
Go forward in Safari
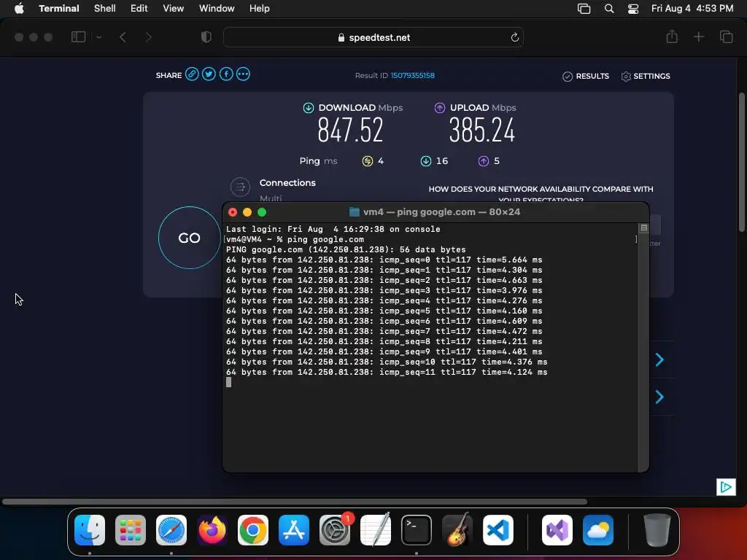[148, 36]
